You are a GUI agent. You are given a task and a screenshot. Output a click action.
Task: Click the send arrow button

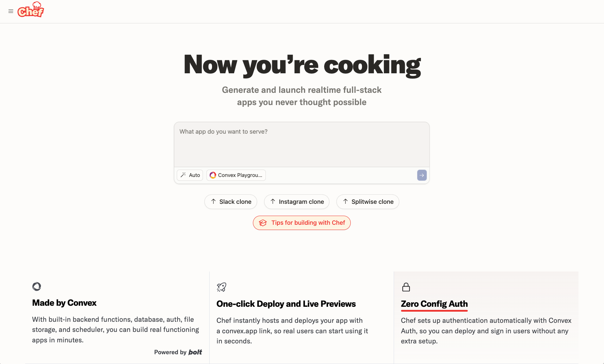point(422,175)
